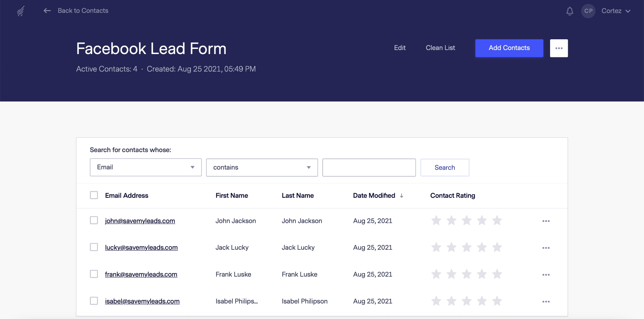
Task: Click first name cell Frank Luske
Action: pos(233,275)
